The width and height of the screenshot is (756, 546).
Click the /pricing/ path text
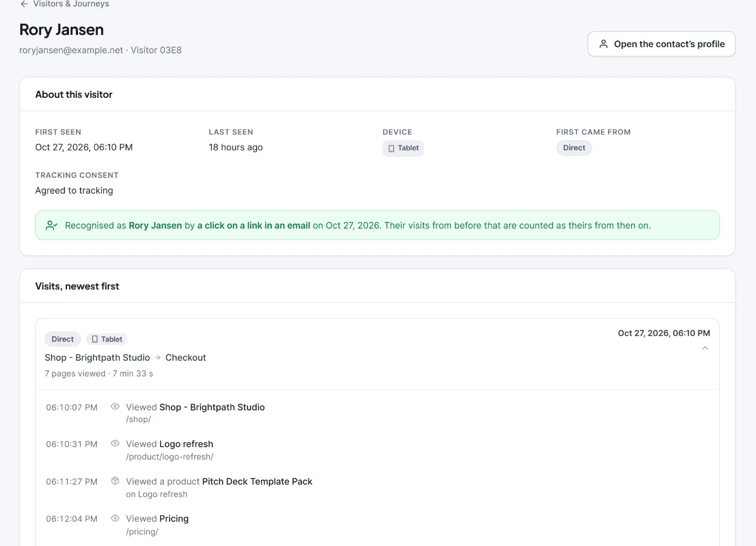tap(142, 532)
